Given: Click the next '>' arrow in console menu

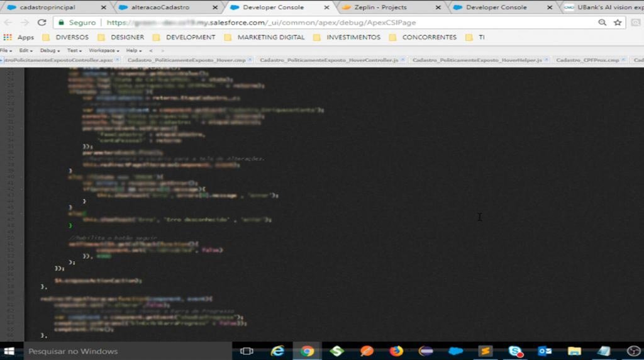Looking at the screenshot, I should [162, 50].
